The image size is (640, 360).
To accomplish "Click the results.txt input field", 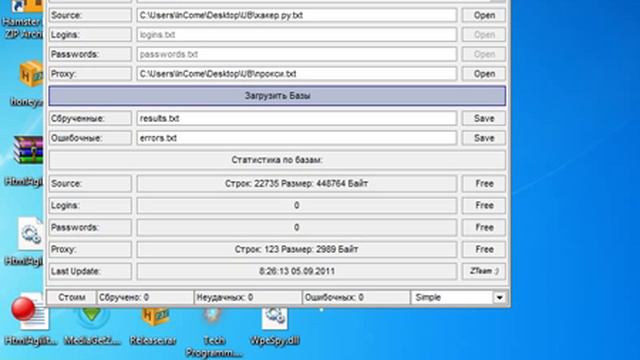I will click(x=297, y=118).
